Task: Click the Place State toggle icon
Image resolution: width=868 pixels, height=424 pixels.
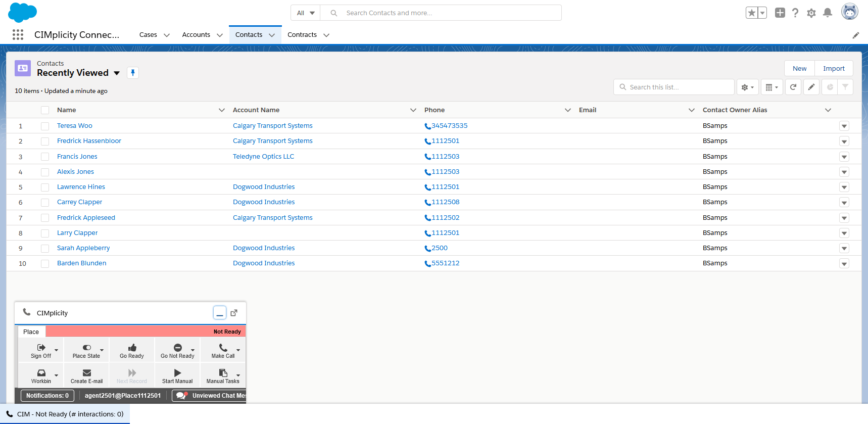Action: tap(87, 347)
